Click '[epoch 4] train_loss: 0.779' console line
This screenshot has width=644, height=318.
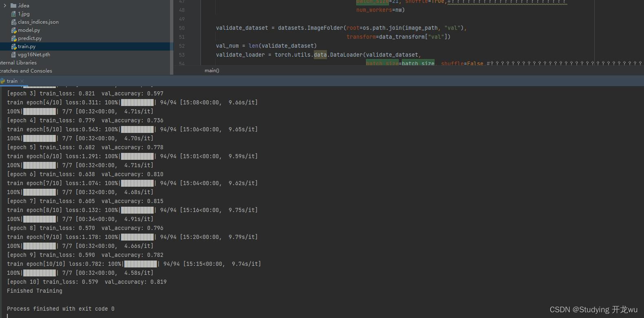(x=85, y=121)
